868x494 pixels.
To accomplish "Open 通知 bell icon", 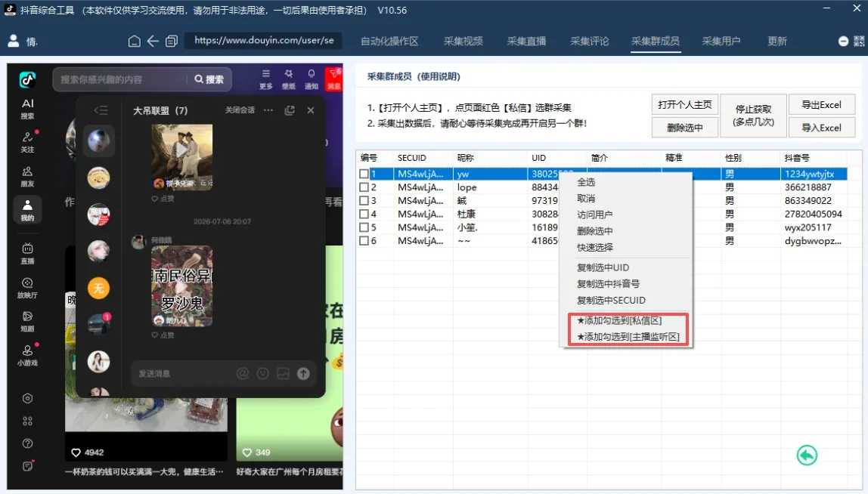I will click(311, 79).
